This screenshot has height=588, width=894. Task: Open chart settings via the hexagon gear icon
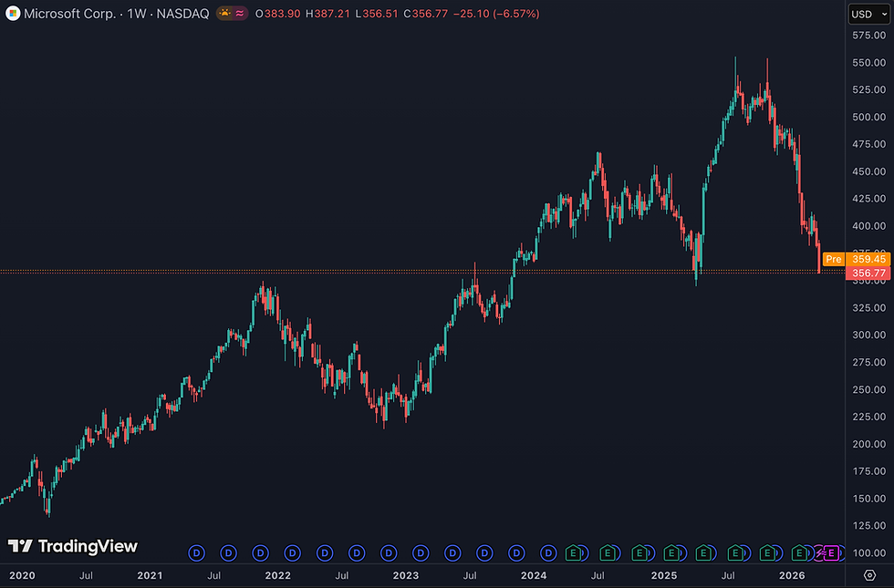869,575
